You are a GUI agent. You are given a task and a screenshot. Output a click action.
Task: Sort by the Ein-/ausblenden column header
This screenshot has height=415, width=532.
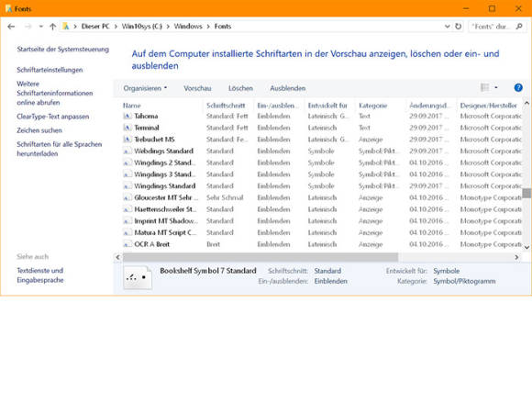tap(278, 106)
